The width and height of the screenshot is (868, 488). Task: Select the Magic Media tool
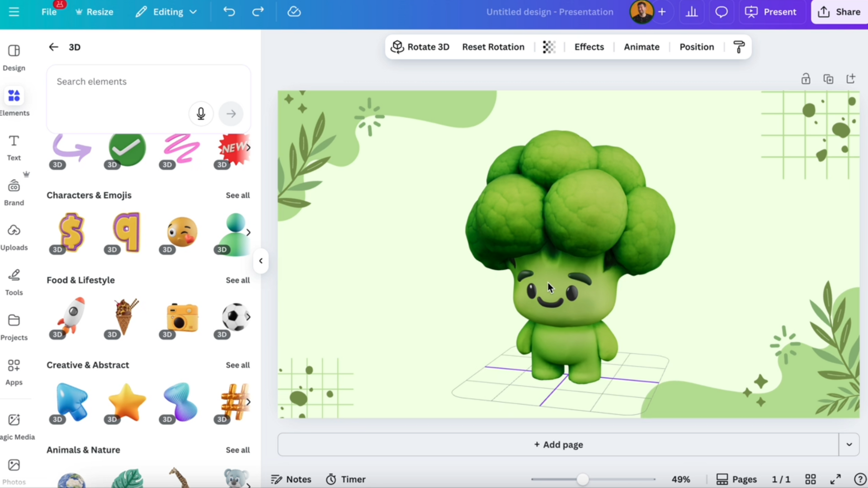point(14,424)
